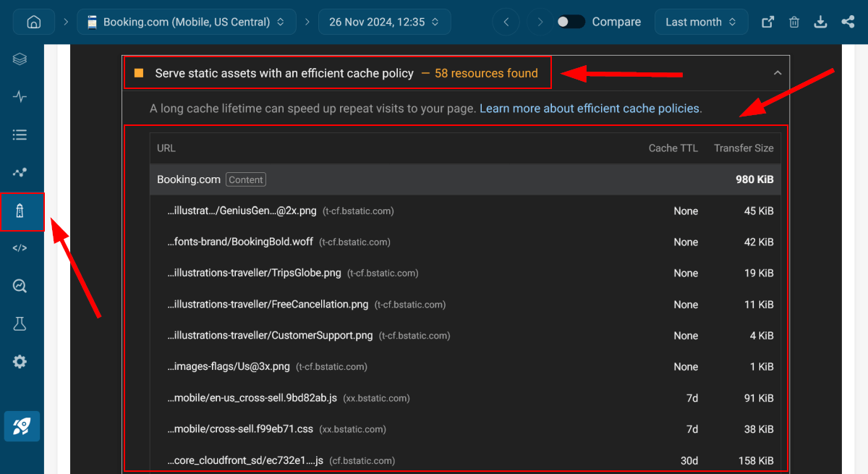Click the 58 resources found text

[486, 73]
